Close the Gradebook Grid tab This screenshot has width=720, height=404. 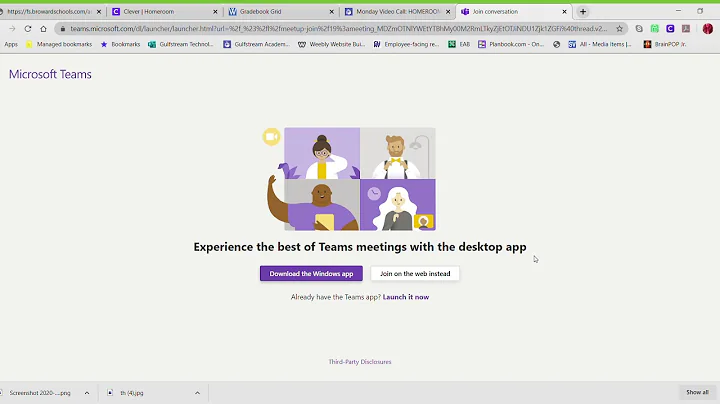click(332, 11)
